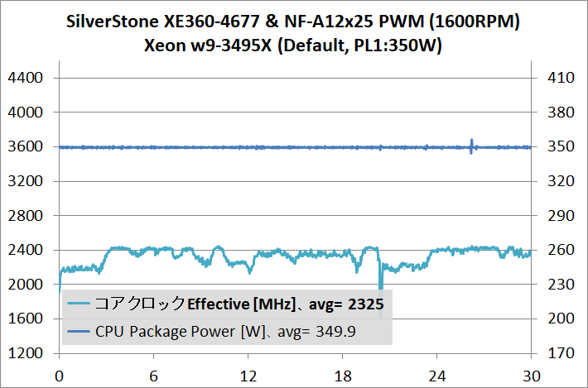Click the right axis label 230

pos(561,285)
